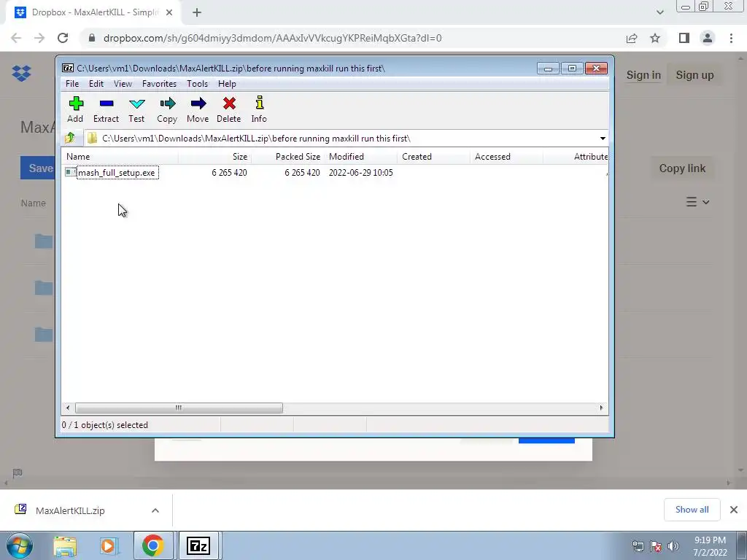The image size is (747, 560).
Task: Open the Chrome profile avatar
Action: (708, 38)
